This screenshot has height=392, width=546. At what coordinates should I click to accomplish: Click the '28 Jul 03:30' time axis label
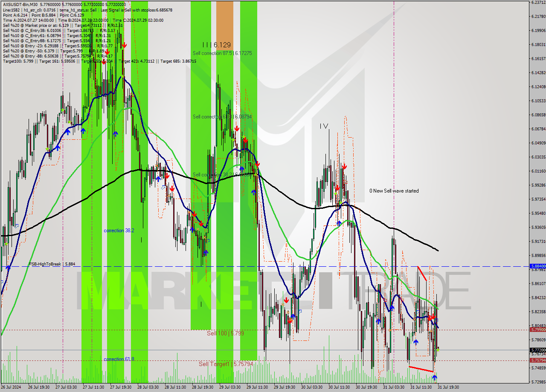148,387
